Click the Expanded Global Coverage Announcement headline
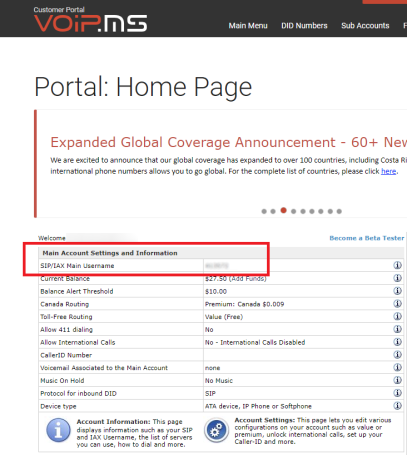407x455 pixels. coord(228,142)
